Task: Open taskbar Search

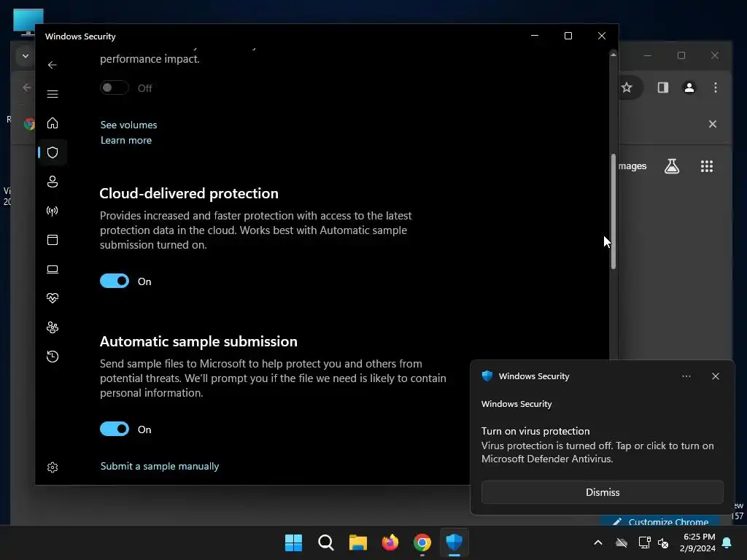Action: 326,542
